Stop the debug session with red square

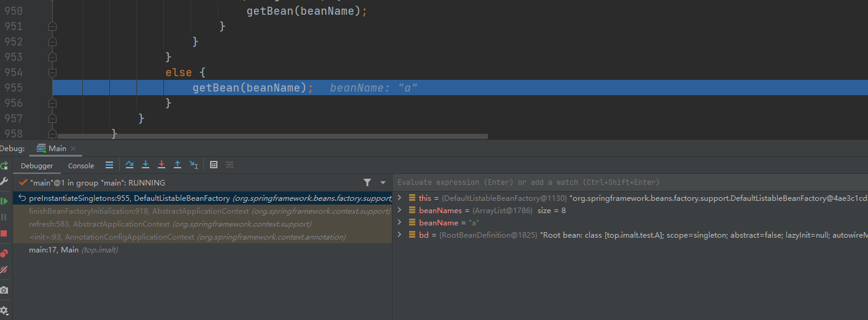(x=4, y=233)
